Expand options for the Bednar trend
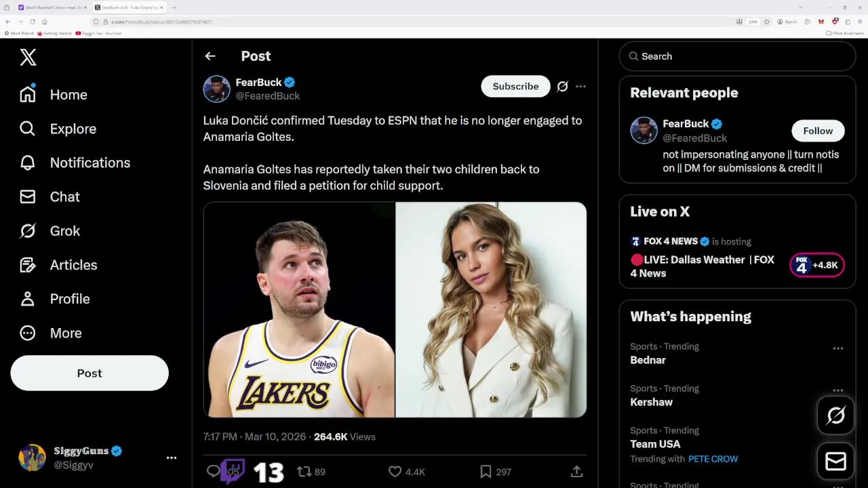The image size is (868, 488). point(838,348)
